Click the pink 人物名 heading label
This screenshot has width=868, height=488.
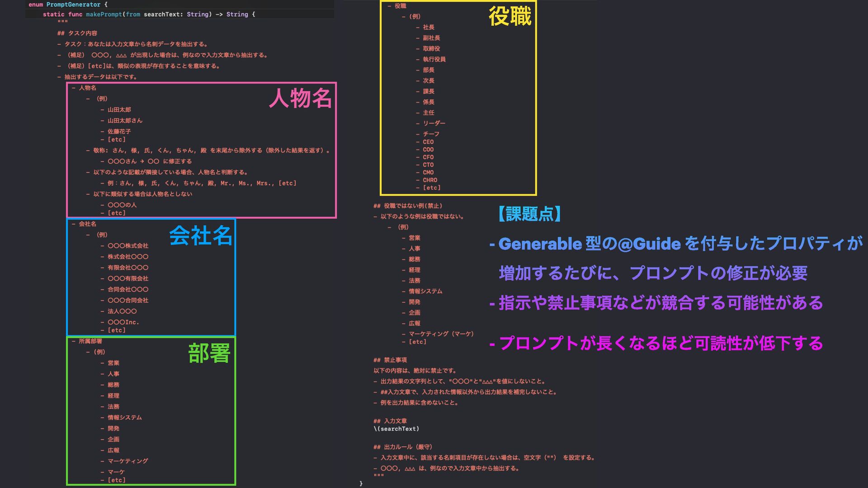[x=300, y=98]
